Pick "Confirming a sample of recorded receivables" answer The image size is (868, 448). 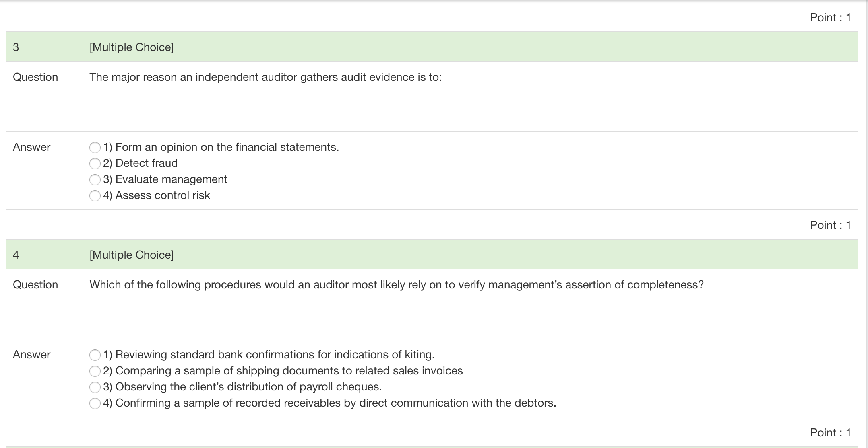[95, 403]
